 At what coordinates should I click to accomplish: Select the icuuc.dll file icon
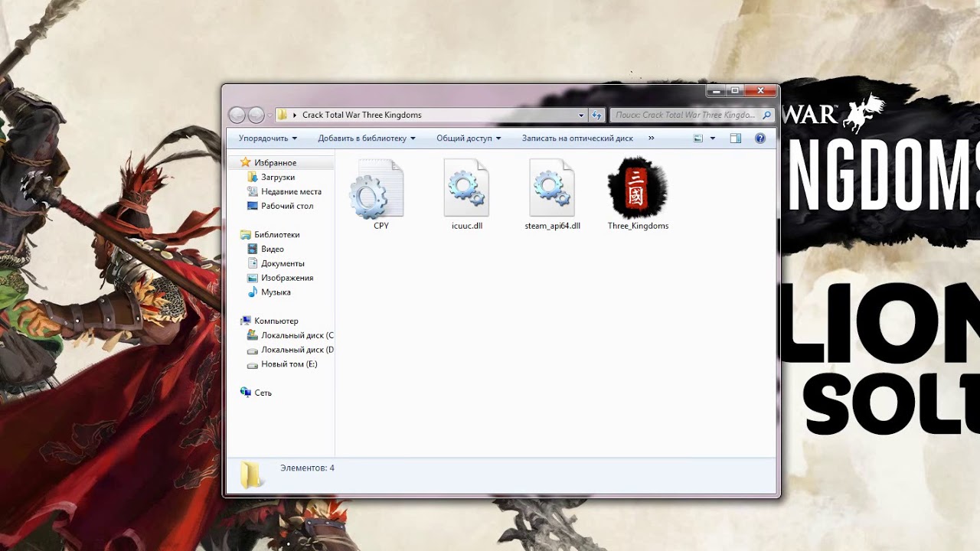pos(466,188)
